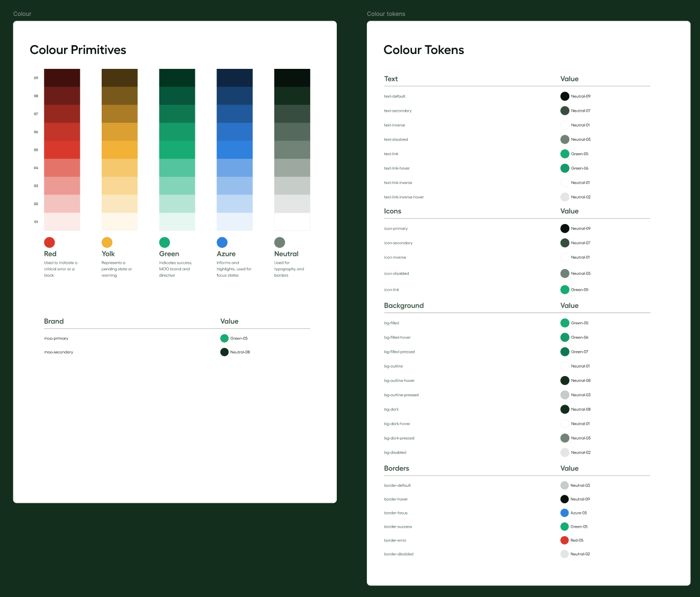Select the "border-success" token name
Viewport: 700px width, 597px height.
[398, 527]
